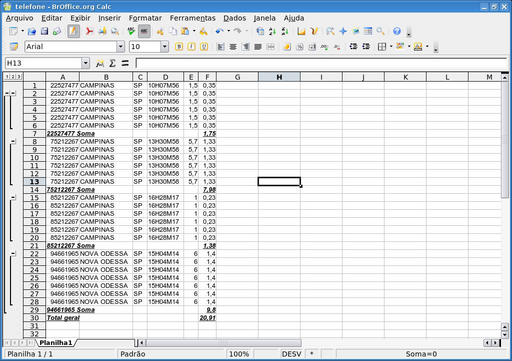The width and height of the screenshot is (512, 361).
Task: Toggle Bold formatting button
Action: [x=179, y=47]
